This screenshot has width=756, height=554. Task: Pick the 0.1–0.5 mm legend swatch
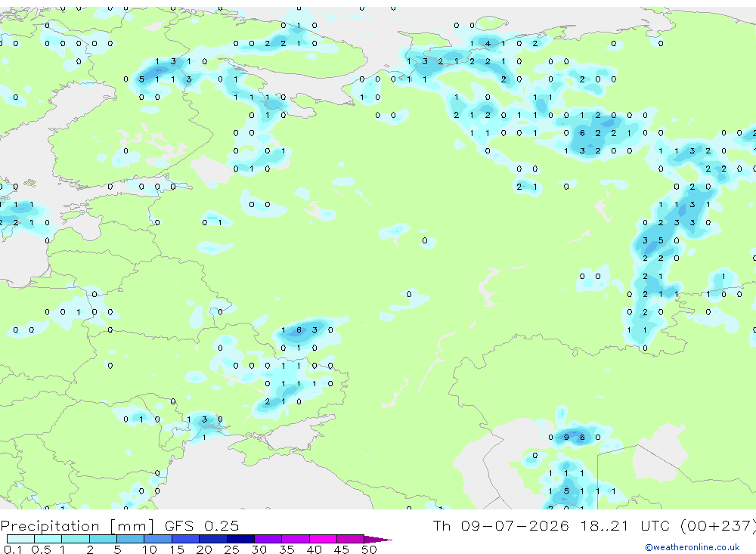pyautogui.click(x=20, y=539)
